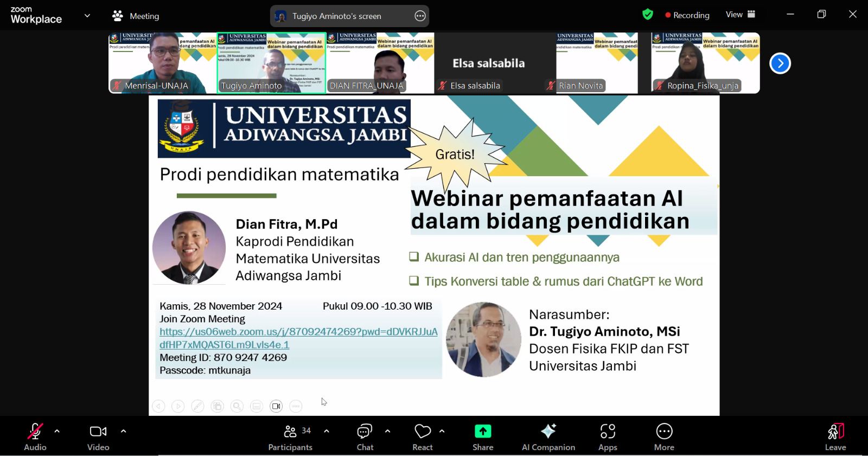Open the View layout menu
The height and width of the screenshot is (456, 868).
coord(741,15)
